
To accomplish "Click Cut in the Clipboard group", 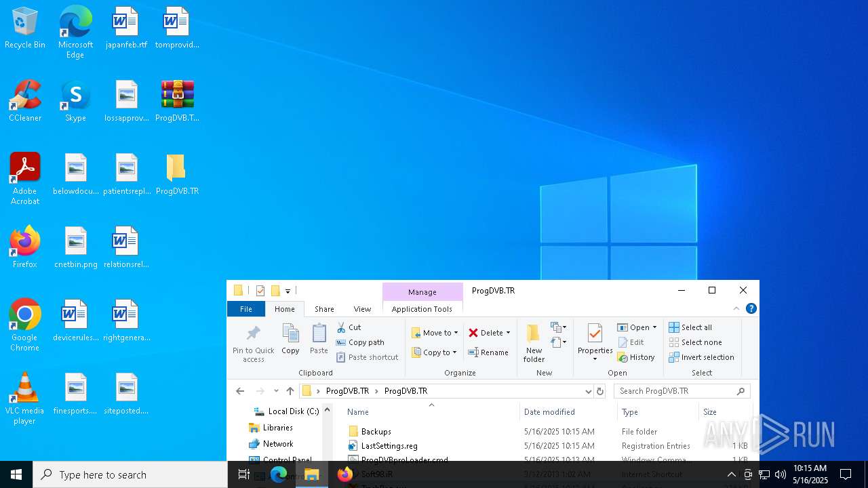I will [x=349, y=327].
